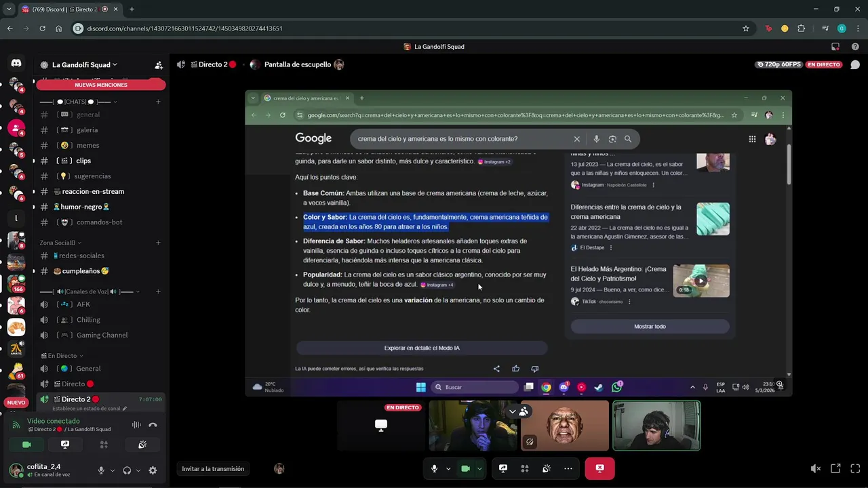The height and width of the screenshot is (488, 868).
Task: Collapse the Canales de Voz category
Action: click(x=90, y=291)
